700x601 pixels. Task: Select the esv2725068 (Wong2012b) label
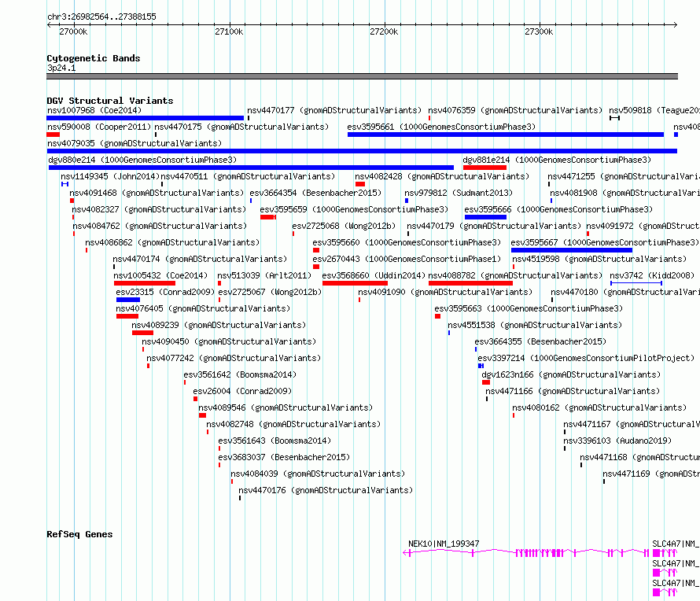click(x=344, y=226)
